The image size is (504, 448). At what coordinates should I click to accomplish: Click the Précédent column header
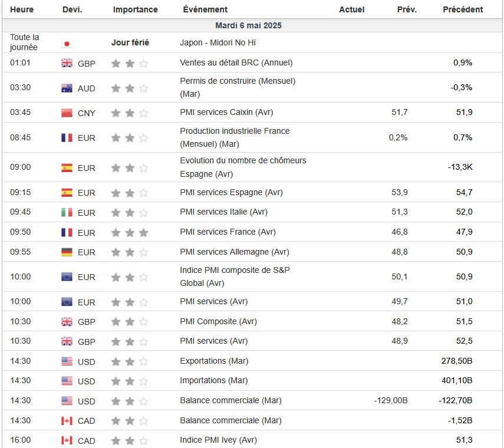point(463,9)
